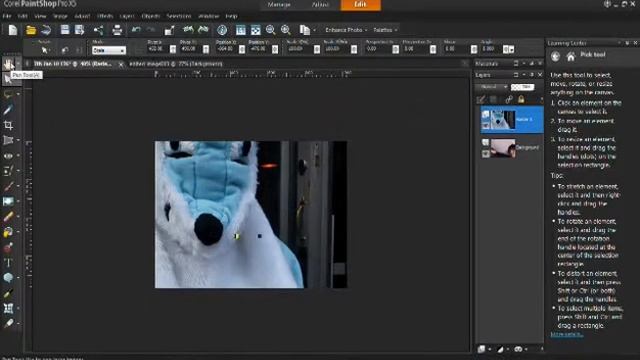Click the Position X input field
This screenshot has height=360, width=640.
coord(227,49)
